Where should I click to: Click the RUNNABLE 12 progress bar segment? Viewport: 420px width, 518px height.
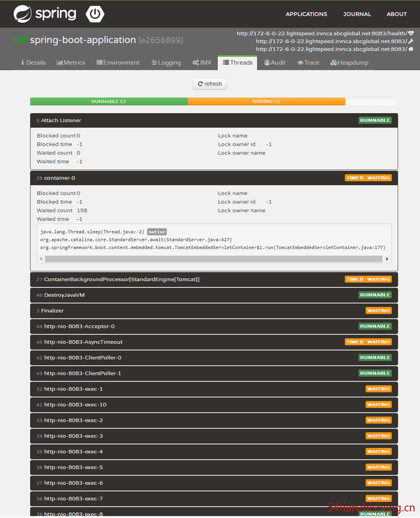point(108,101)
